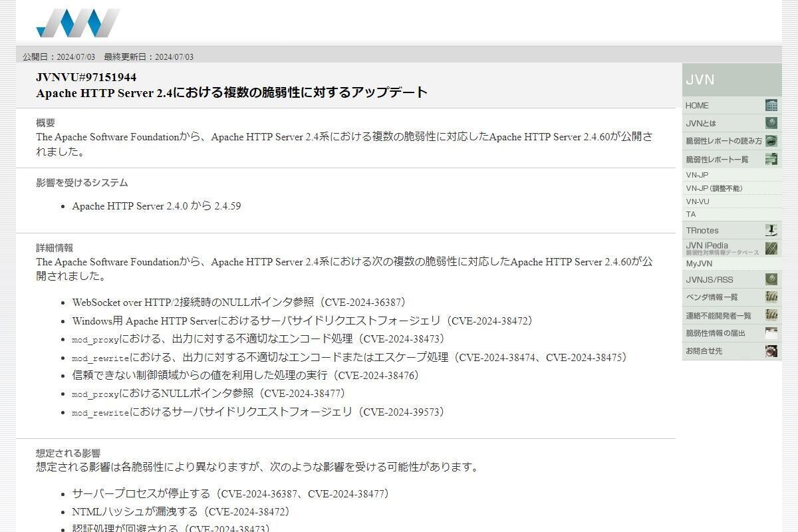Click the icon beside 連絡不能開発者一覧
798x532 pixels.
point(771,315)
